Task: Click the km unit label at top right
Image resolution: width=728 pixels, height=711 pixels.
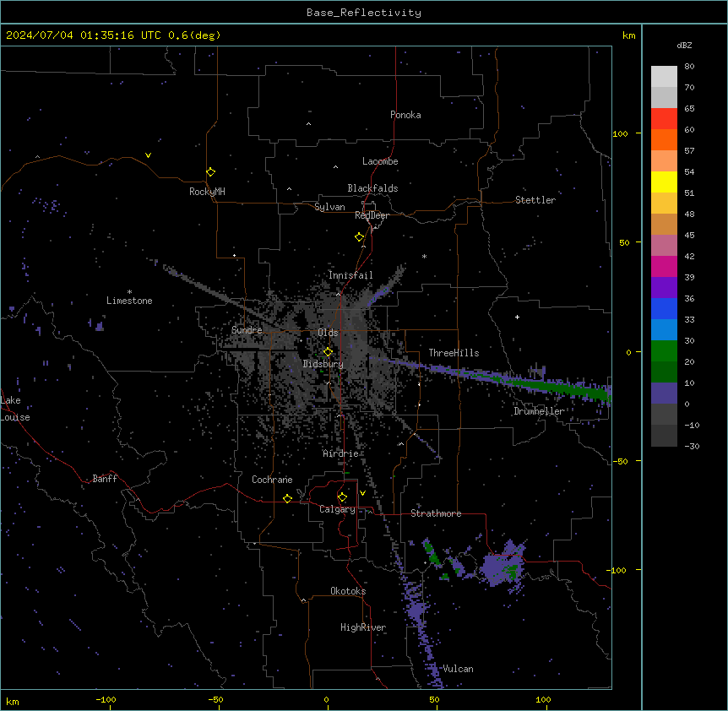Action: tap(628, 35)
